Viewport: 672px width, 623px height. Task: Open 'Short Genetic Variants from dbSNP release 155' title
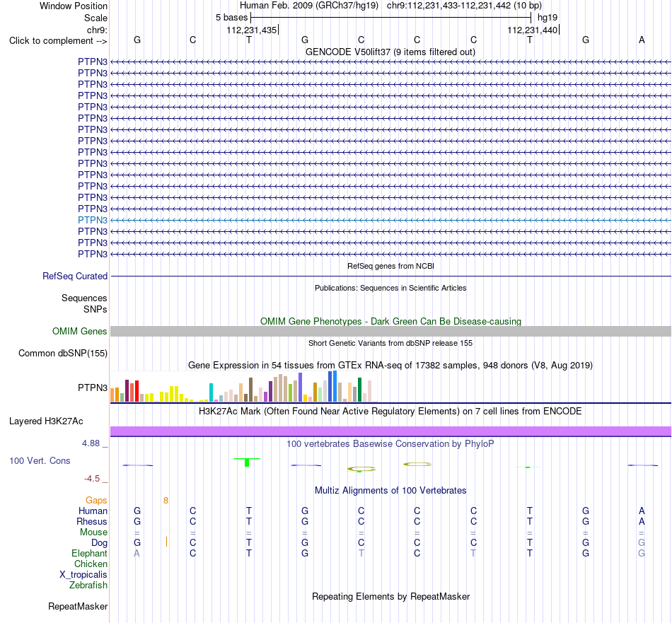click(390, 343)
